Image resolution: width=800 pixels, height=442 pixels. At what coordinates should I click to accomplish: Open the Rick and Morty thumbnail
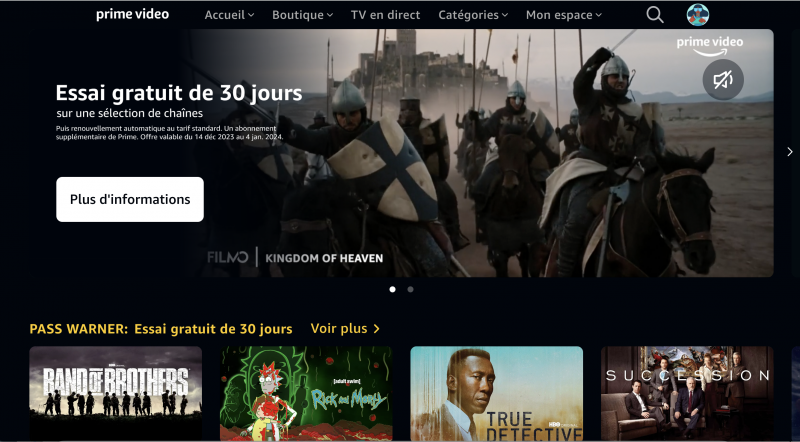[306, 393]
